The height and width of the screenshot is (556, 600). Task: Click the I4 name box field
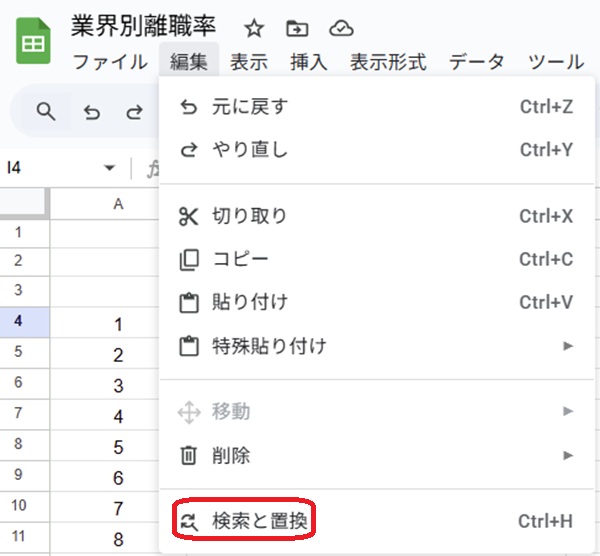click(54, 168)
